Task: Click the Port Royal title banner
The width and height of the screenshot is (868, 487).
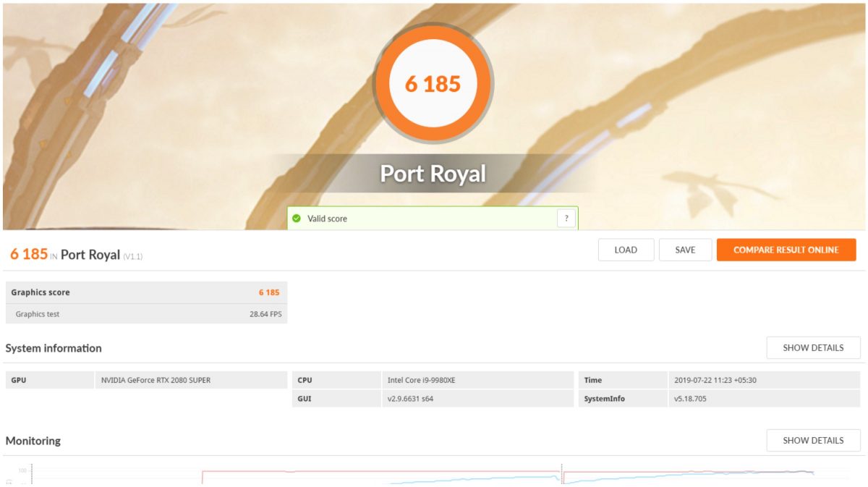Action: point(433,174)
